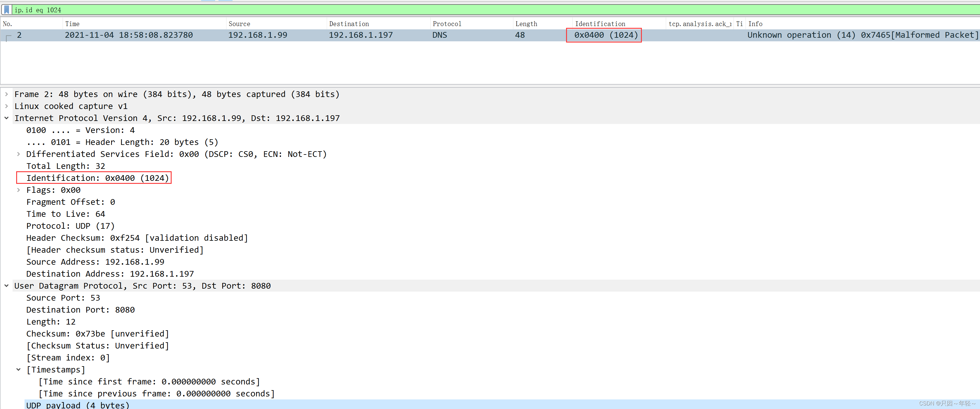
Task: Click the Info column header
Action: click(755, 24)
